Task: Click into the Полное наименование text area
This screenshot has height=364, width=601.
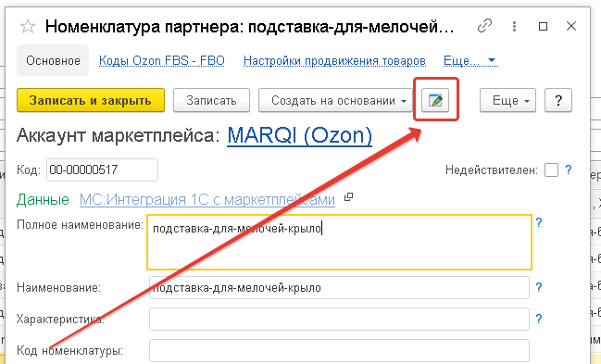Action: [x=339, y=242]
